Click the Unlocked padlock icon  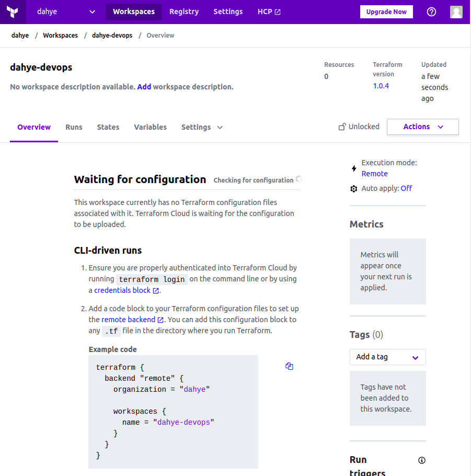(x=342, y=127)
